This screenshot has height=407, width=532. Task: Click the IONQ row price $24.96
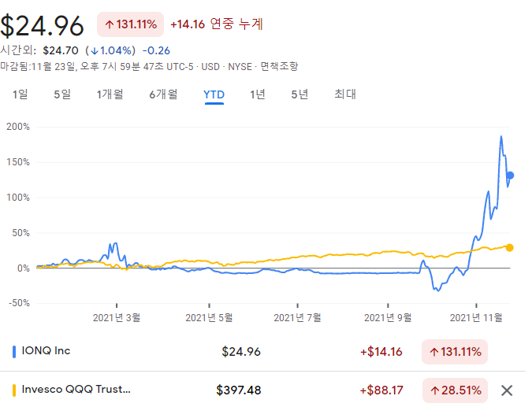coord(241,352)
